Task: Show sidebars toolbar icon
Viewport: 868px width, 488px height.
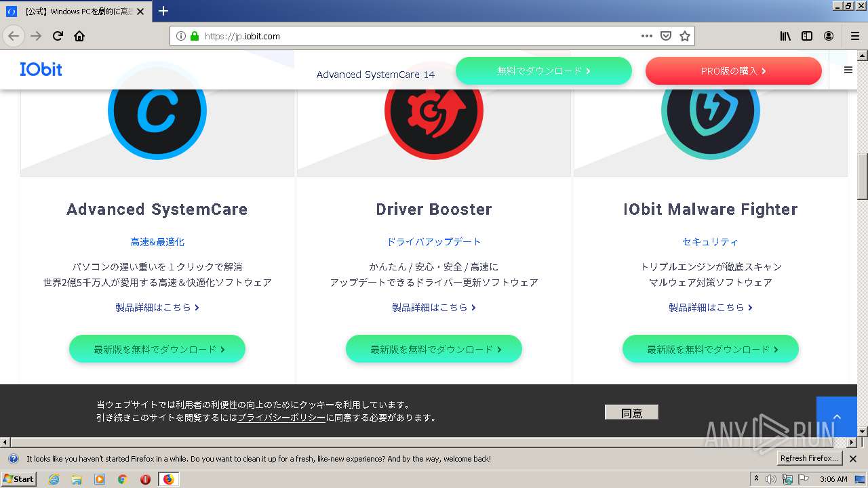Action: pos(807,36)
